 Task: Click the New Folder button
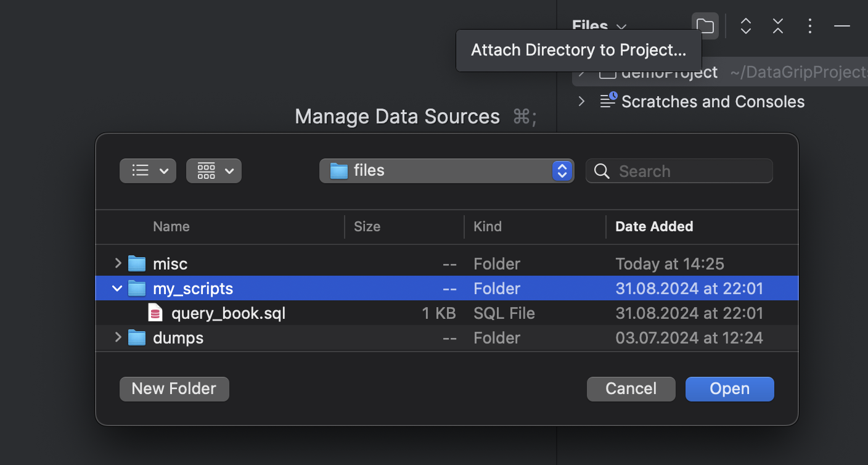coord(174,389)
